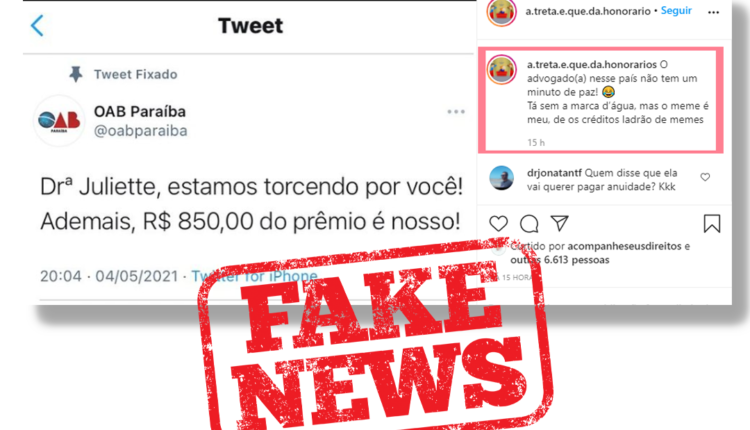Viewport: 750px width, 430px height.
Task: Open the Instagram post three-dot menu
Action: tap(714, 12)
